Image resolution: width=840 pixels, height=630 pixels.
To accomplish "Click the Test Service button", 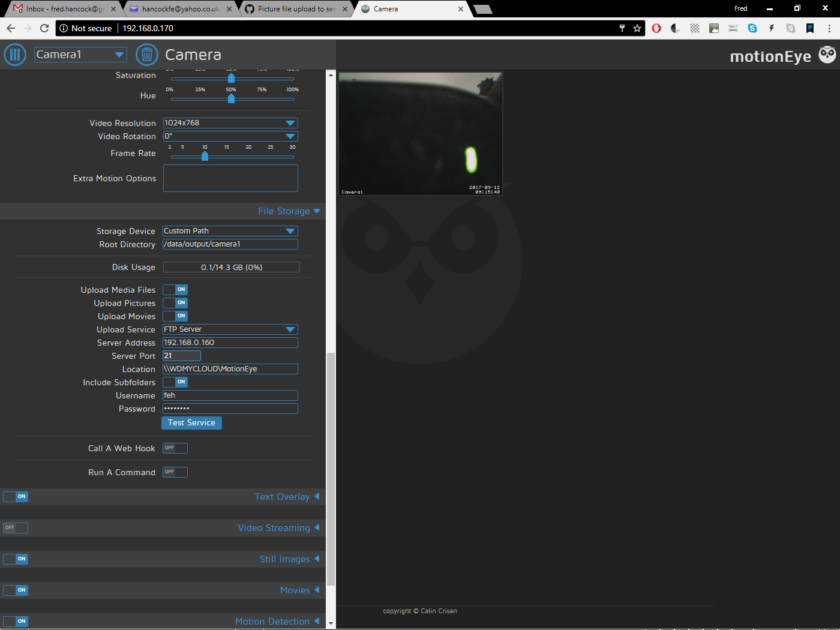I will [x=192, y=423].
